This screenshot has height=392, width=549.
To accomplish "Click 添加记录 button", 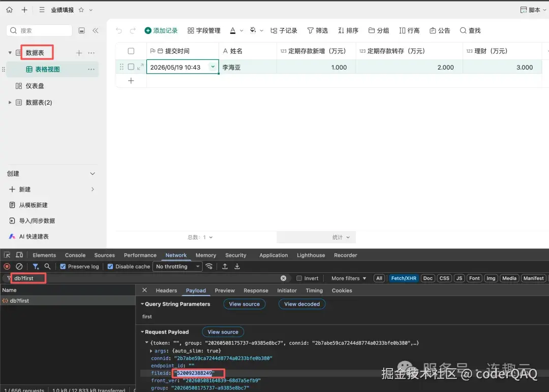I will pos(161,30).
